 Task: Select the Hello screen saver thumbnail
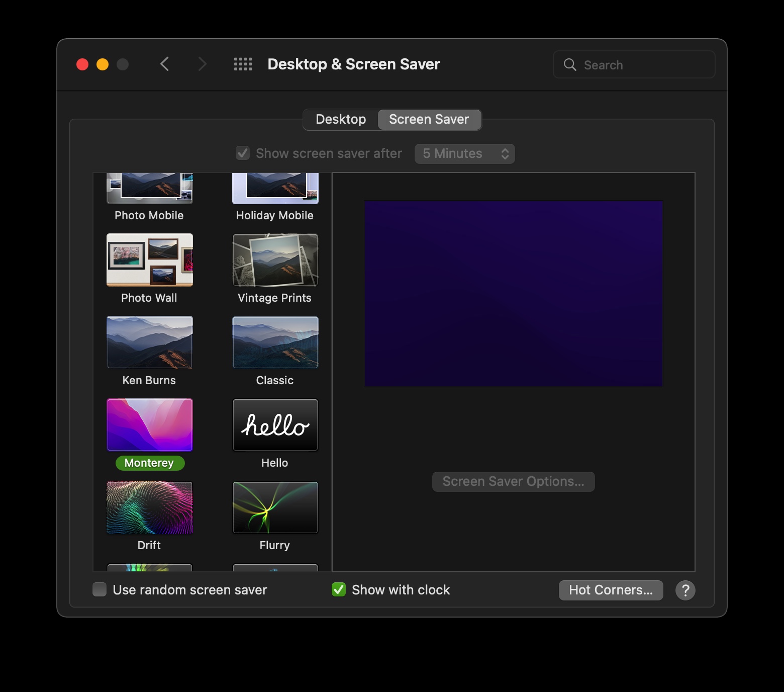[275, 424]
